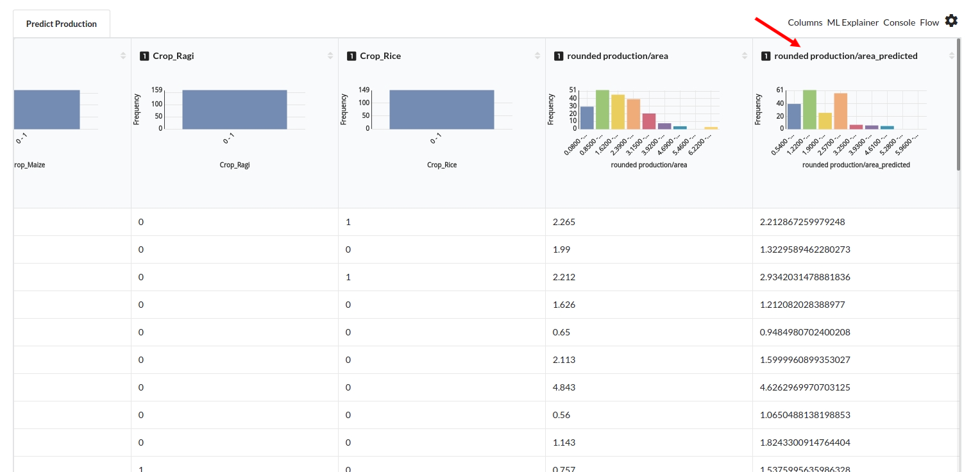Click the rounded production/area type icon

559,56
